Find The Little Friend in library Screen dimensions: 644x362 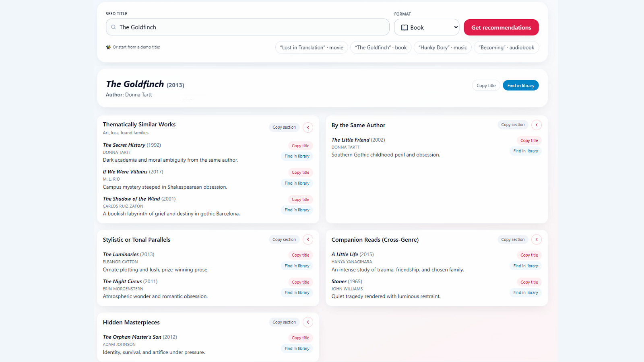tap(525, 151)
